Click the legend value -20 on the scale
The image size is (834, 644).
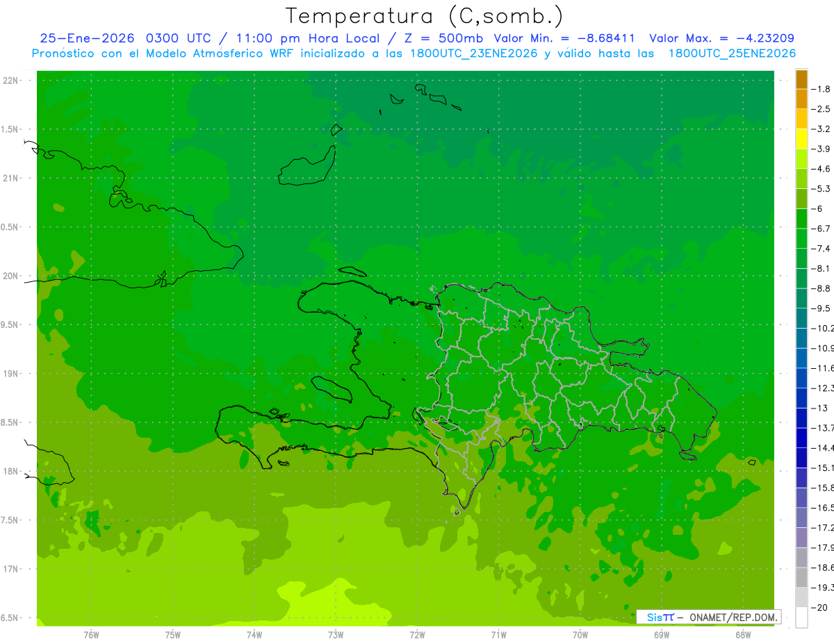click(819, 607)
